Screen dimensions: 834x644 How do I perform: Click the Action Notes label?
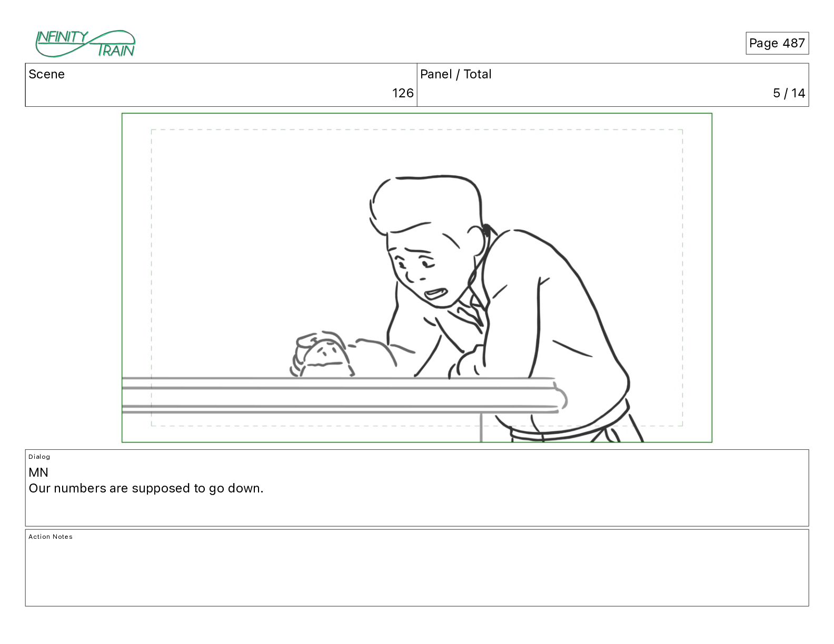pyautogui.click(x=51, y=537)
